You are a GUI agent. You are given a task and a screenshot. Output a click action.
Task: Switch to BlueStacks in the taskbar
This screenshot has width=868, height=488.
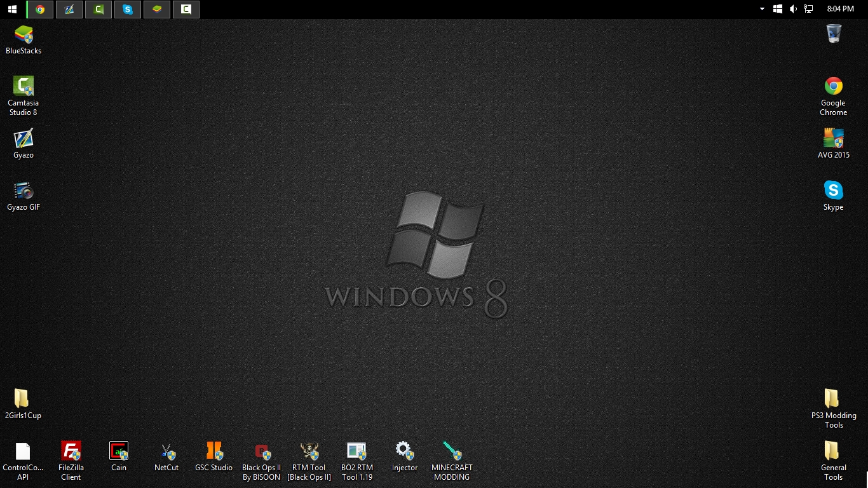click(157, 9)
